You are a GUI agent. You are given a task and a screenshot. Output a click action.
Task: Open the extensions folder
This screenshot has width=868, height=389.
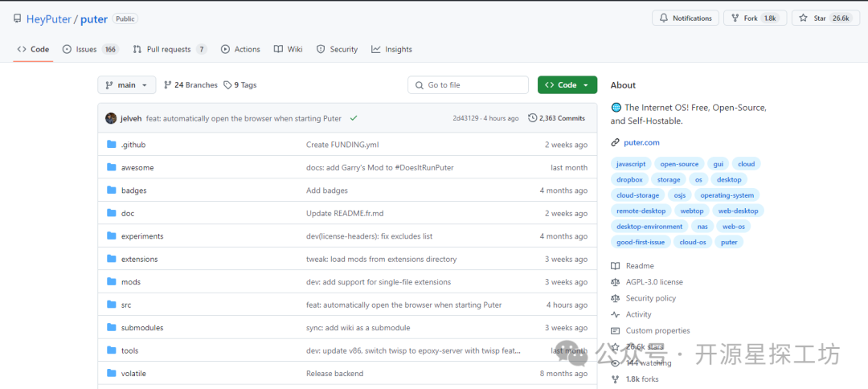(140, 259)
